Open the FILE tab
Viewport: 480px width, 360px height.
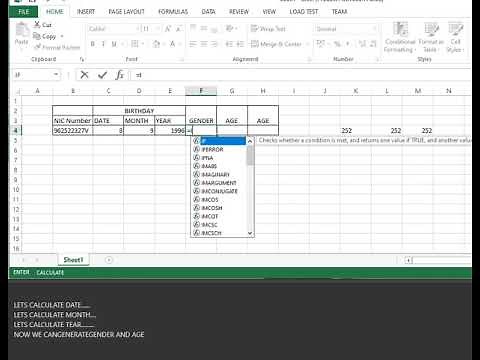[x=23, y=12]
